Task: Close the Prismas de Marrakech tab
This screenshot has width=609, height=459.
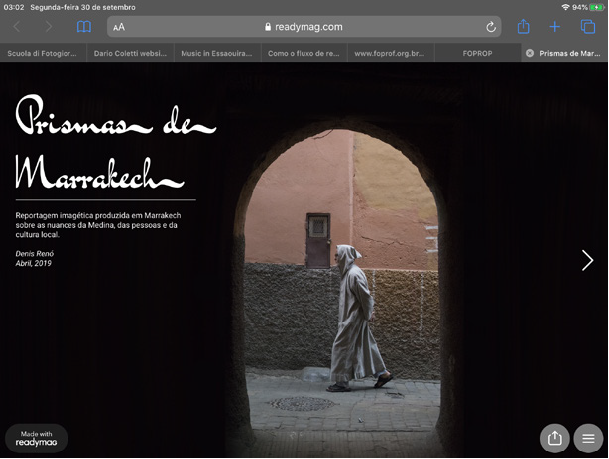Action: coord(529,53)
